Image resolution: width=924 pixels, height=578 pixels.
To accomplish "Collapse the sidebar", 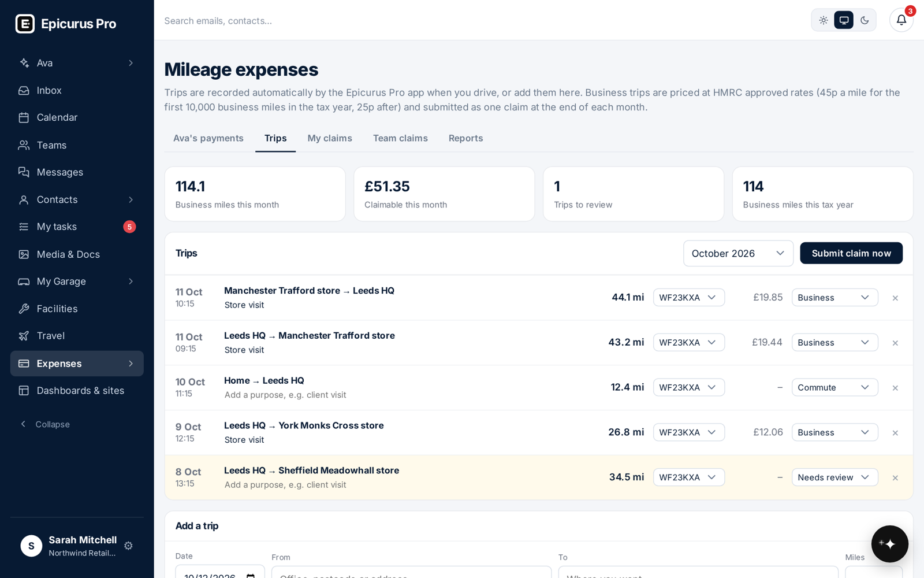I will tap(45, 424).
